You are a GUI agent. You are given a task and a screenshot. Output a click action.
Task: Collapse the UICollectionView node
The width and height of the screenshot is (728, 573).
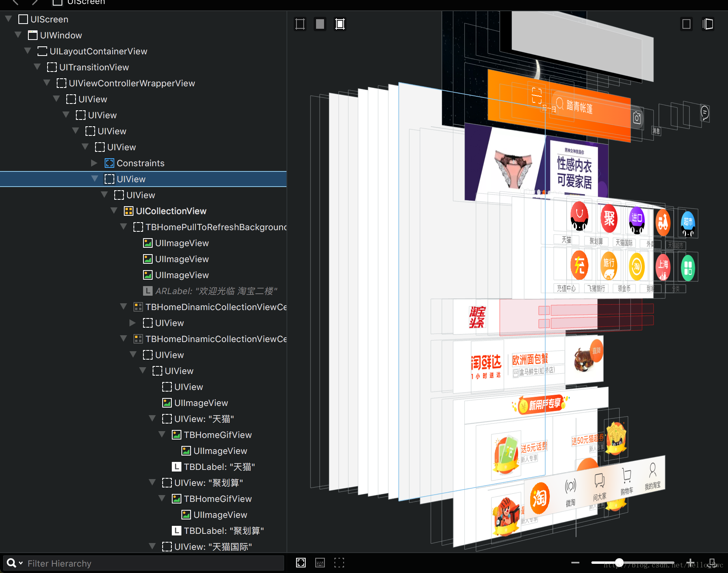click(x=114, y=211)
